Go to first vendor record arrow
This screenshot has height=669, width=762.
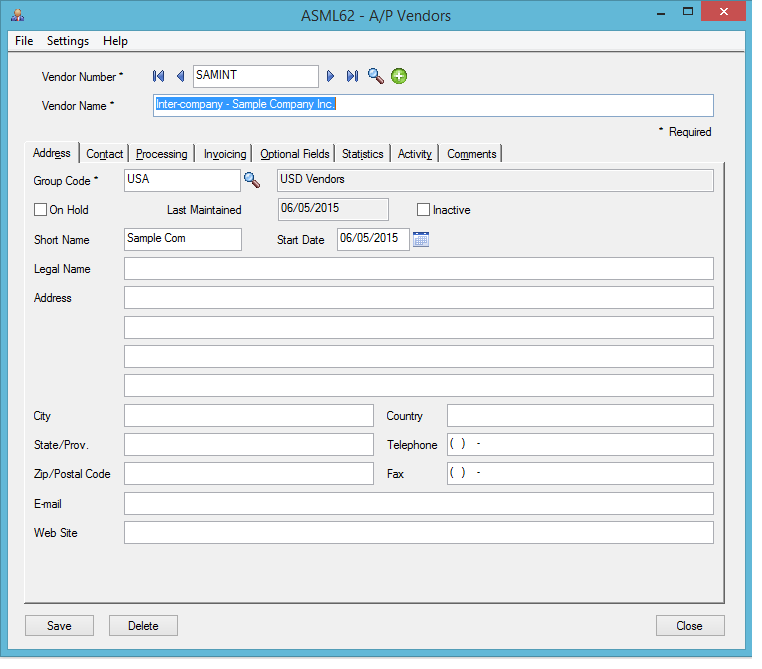coord(158,76)
